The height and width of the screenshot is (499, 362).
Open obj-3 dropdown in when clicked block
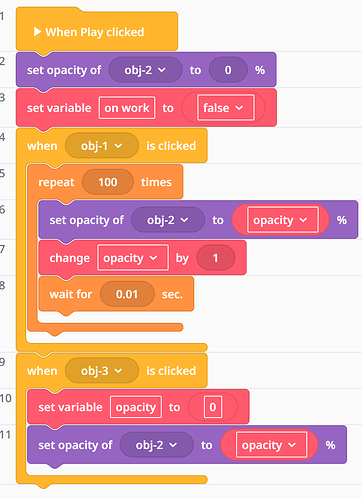coord(102,371)
